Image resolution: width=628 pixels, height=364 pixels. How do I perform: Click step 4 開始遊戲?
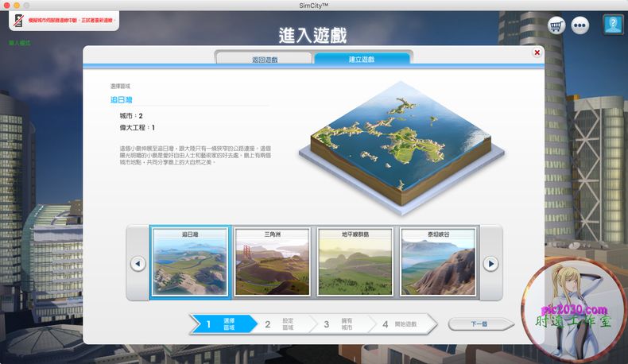click(x=404, y=324)
